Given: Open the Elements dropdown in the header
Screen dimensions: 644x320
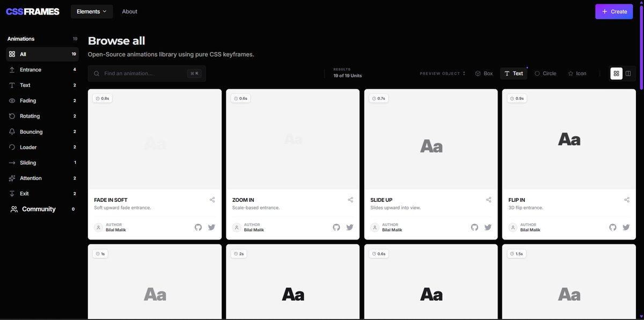Looking at the screenshot, I should point(91,11).
